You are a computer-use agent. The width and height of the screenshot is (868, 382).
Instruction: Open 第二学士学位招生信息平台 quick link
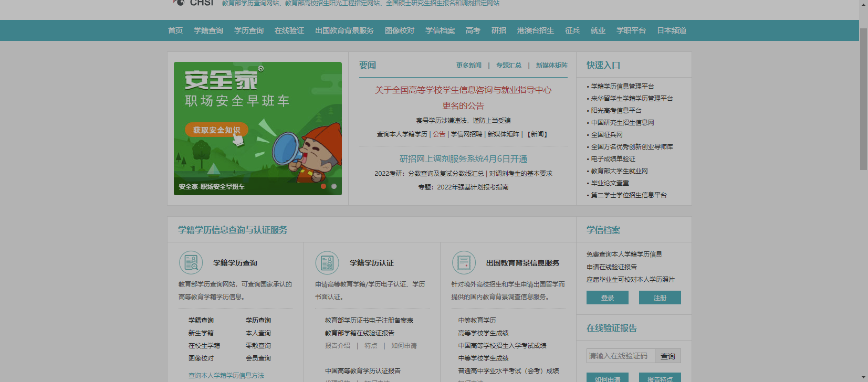tap(629, 195)
